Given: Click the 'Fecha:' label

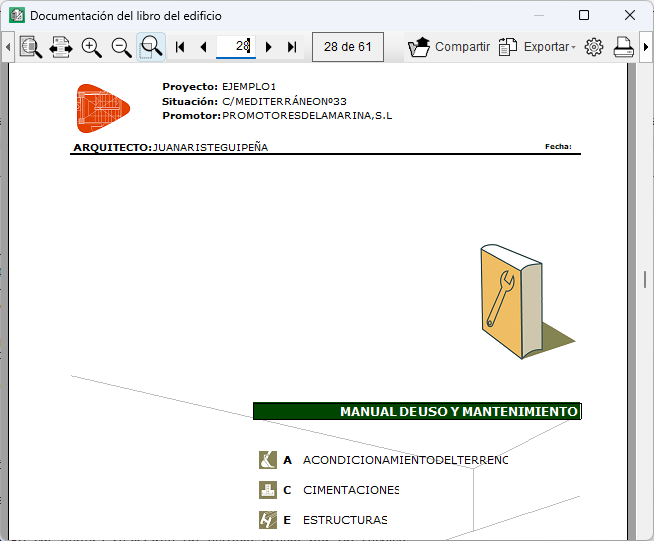Looking at the screenshot, I should [558, 146].
